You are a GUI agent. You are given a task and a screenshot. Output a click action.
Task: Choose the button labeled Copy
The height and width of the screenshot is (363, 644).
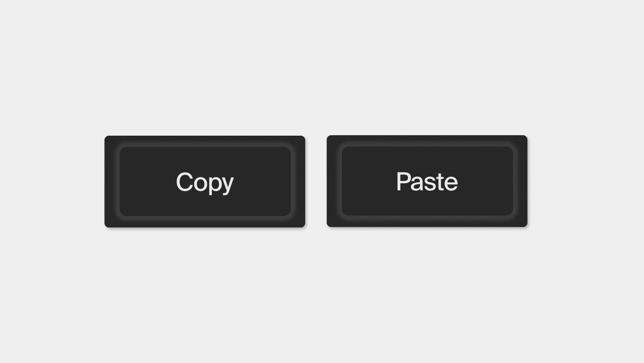pos(205,181)
